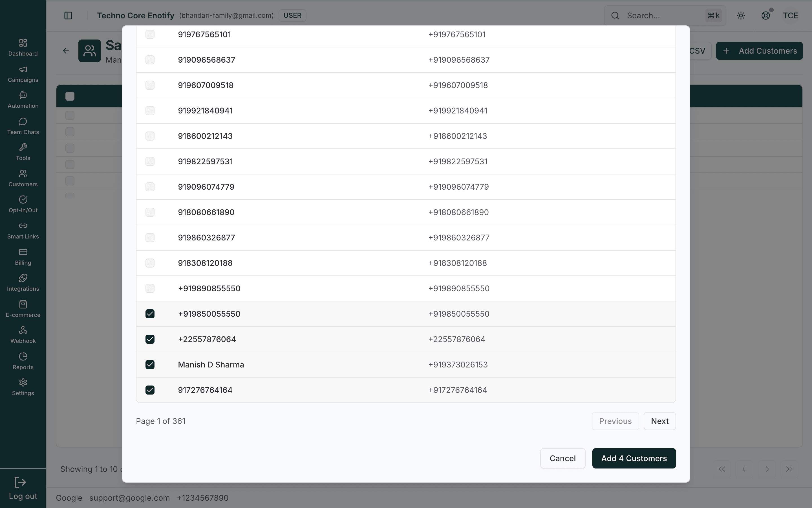Click Add 4 Customers button
Screen dimensions: 812x508
click(x=634, y=458)
